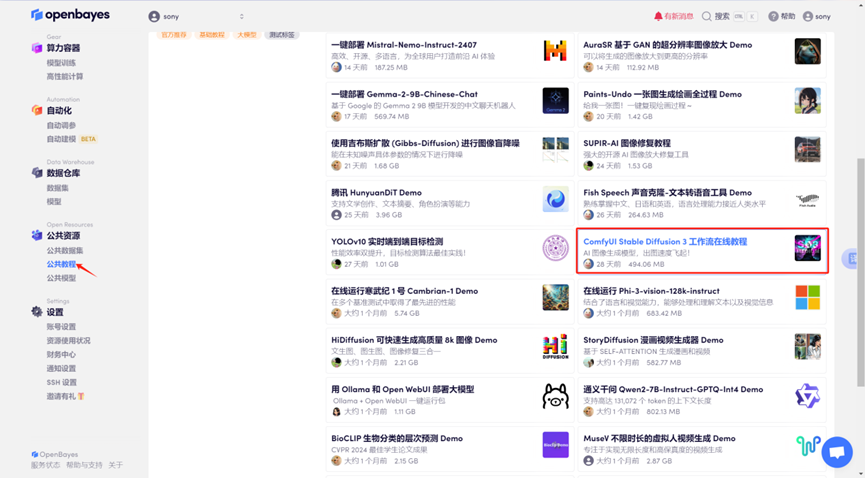Open the sony account switcher dropdown
This screenshot has height=478, width=865.
pyautogui.click(x=196, y=17)
